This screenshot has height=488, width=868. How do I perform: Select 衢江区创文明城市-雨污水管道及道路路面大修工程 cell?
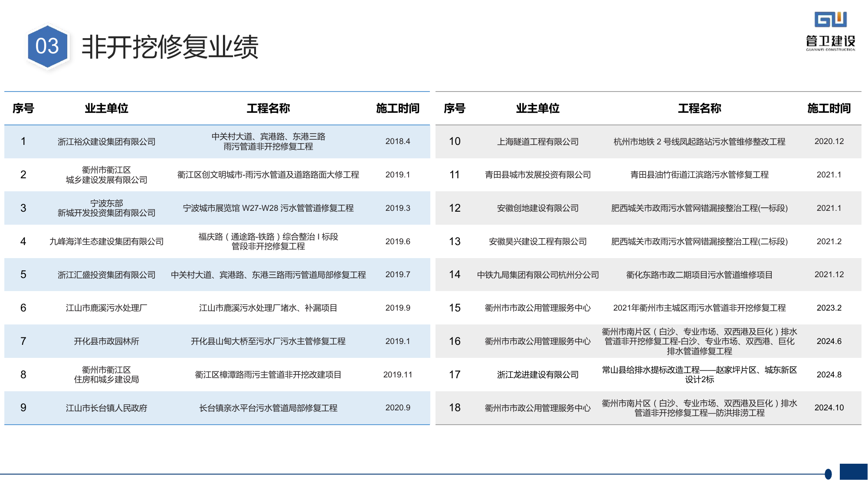[x=269, y=175]
